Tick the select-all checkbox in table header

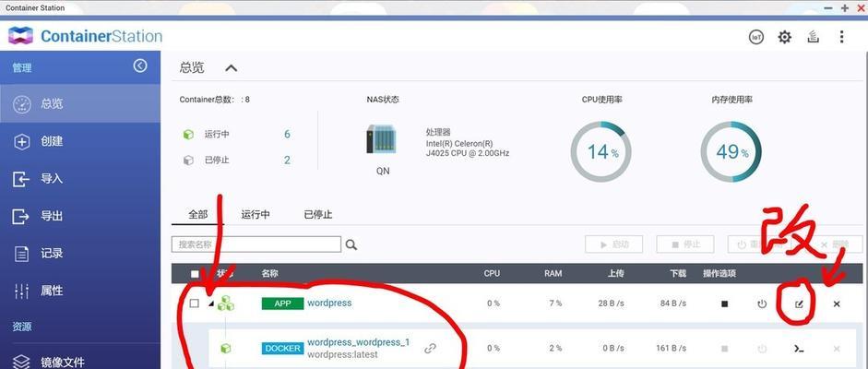point(195,273)
